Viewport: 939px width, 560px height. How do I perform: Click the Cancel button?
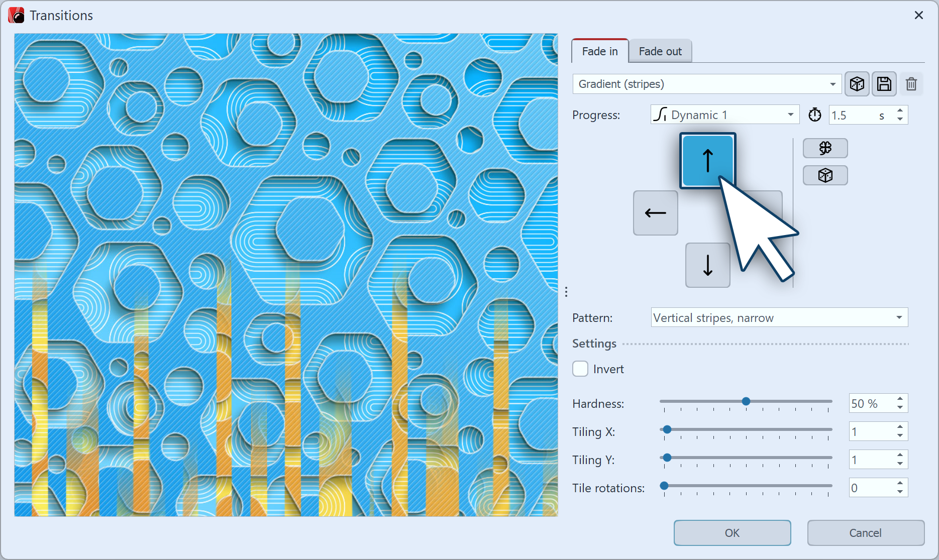865,533
